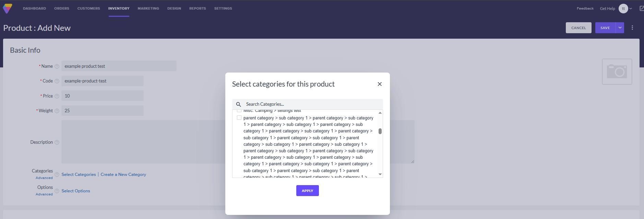Open the external link icon top right

click(x=641, y=8)
